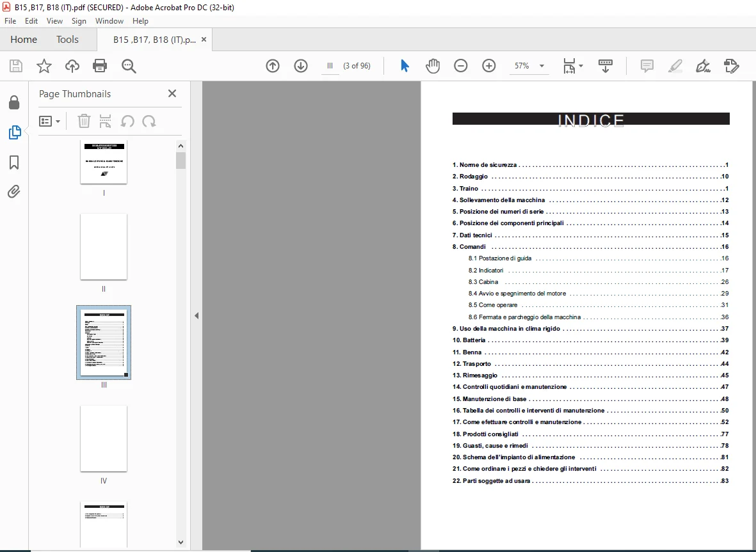
Task: Click the '(3 of 96)' page count text
Action: 357,66
